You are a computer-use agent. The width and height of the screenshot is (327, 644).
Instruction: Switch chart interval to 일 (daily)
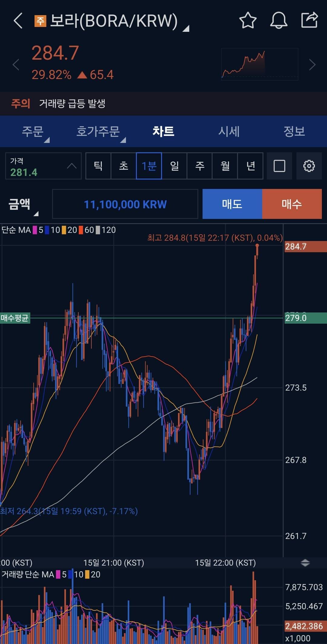tap(174, 166)
